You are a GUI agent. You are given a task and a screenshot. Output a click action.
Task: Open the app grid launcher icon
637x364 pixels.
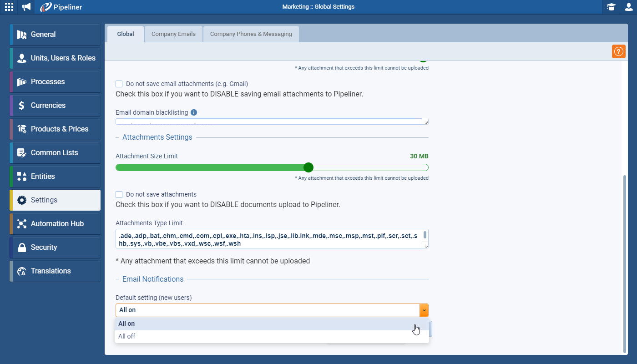click(x=9, y=7)
